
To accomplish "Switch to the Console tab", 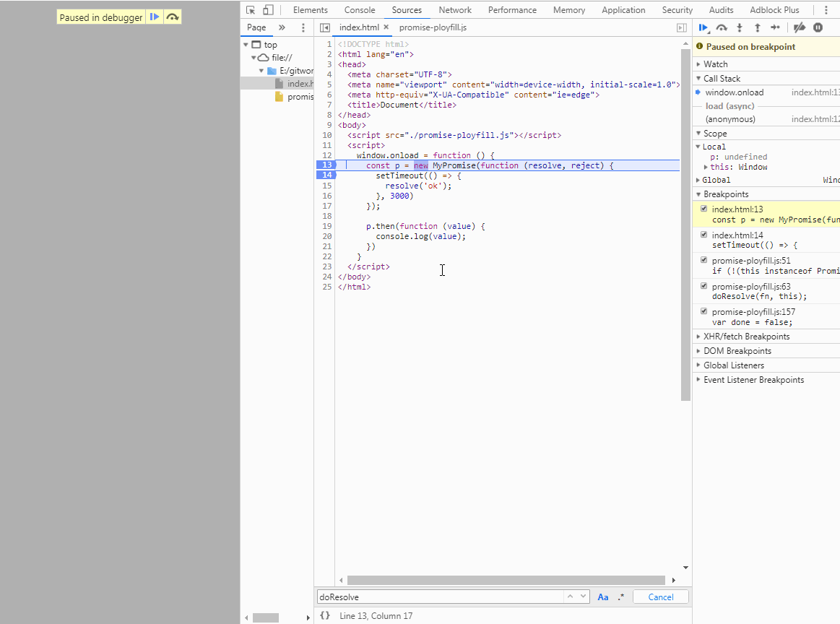I will point(359,10).
